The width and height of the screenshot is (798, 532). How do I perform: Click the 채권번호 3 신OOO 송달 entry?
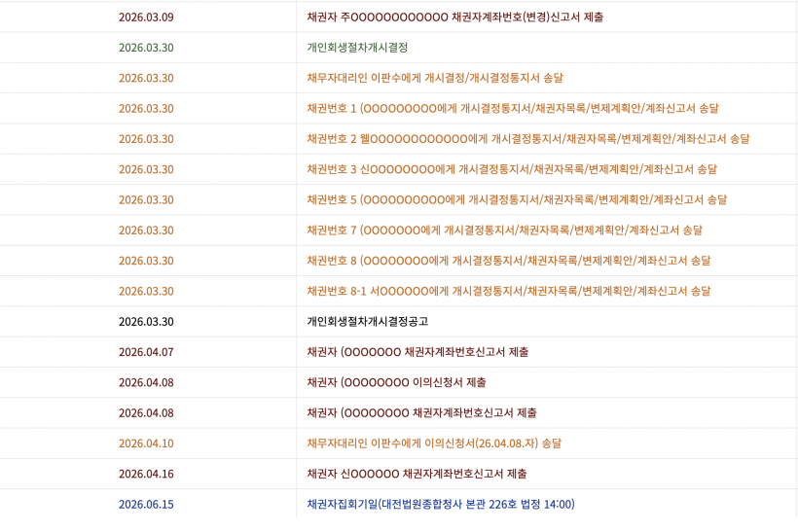512,169
